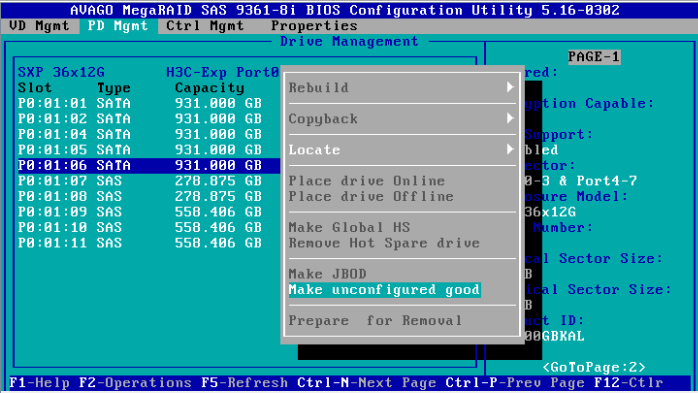Click the SATA type of P0:01:02
The image size is (698, 393).
(x=114, y=119)
